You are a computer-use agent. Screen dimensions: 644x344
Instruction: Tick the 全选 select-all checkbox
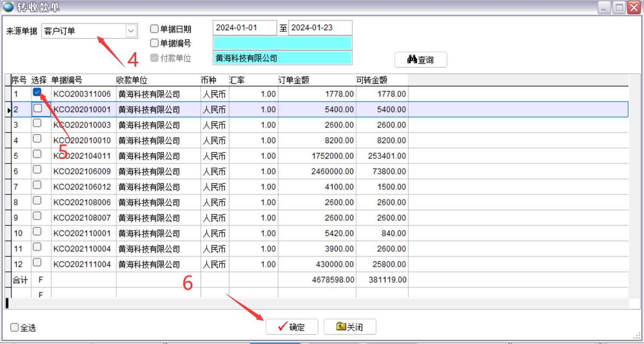tap(15, 328)
